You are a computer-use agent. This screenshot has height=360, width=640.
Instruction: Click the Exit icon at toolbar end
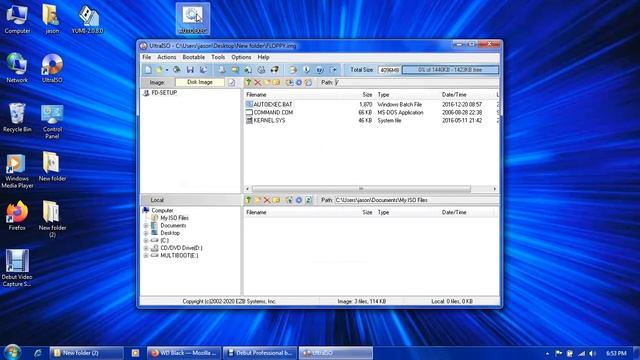[333, 70]
